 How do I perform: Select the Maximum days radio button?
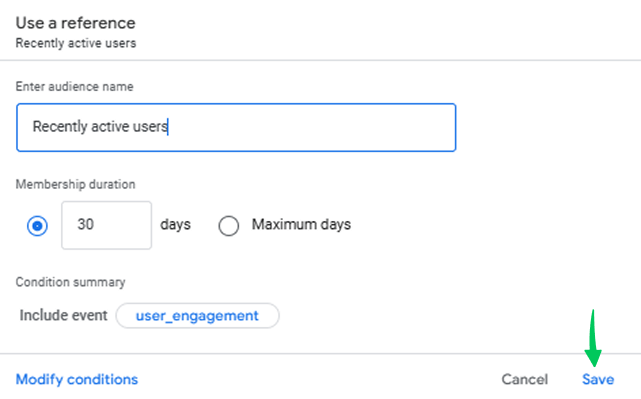click(229, 226)
